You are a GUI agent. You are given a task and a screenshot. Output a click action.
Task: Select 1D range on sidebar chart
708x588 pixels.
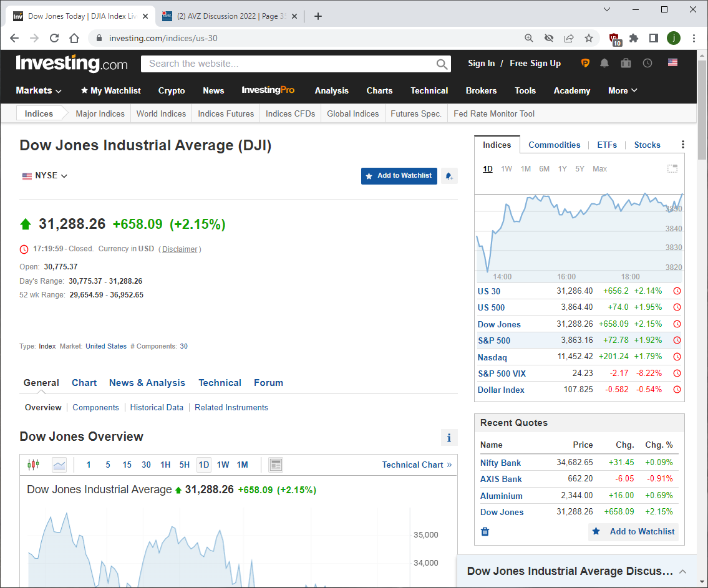(x=488, y=169)
